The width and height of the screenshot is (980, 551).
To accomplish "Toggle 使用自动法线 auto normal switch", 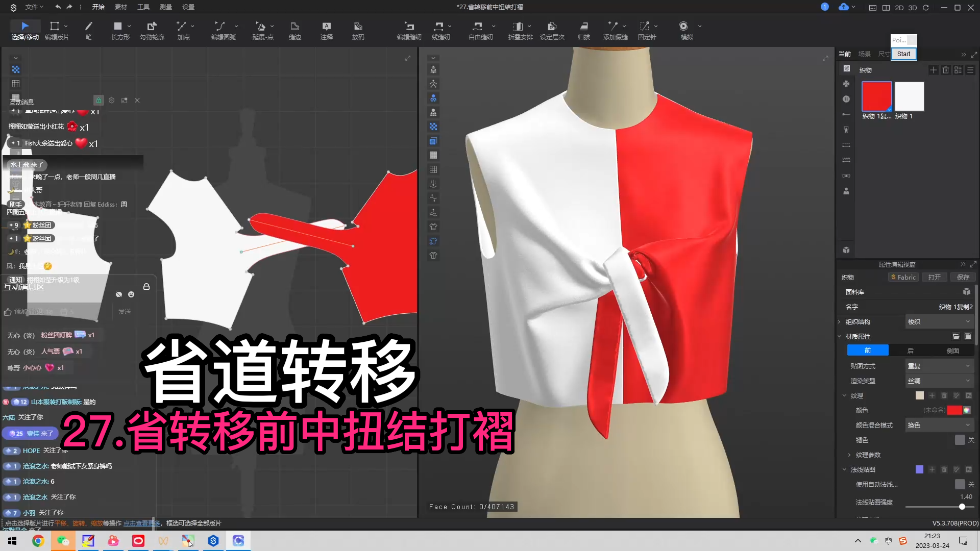I will click(x=960, y=484).
